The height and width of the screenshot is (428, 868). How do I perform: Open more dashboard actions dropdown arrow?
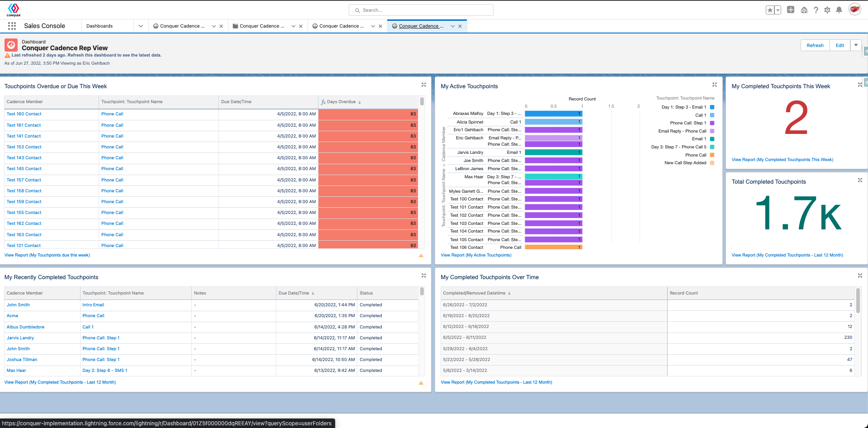856,45
